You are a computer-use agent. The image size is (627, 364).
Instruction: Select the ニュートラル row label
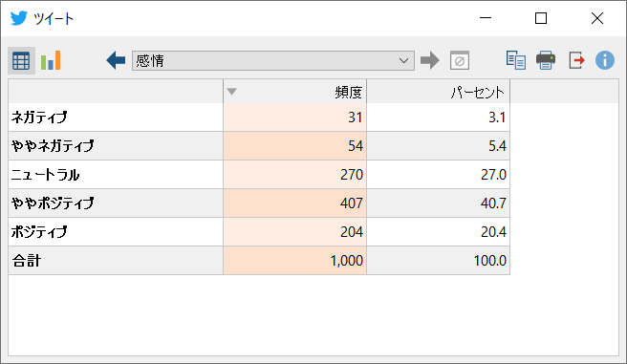(x=45, y=175)
